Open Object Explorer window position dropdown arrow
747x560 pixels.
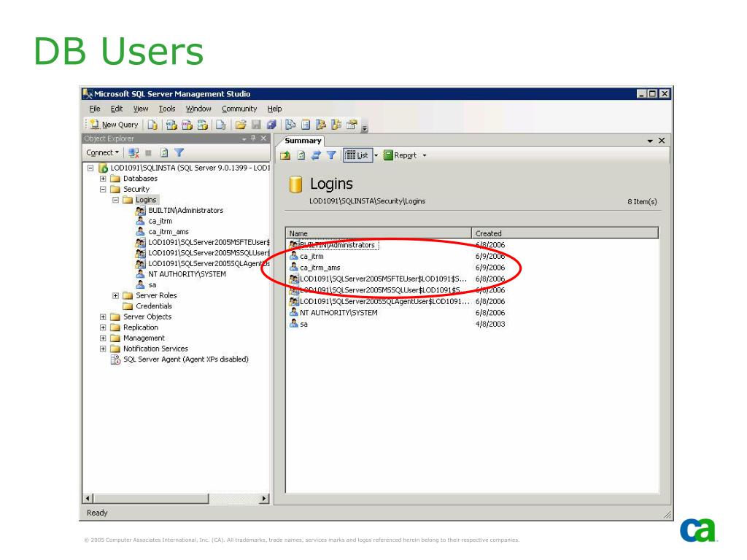(x=244, y=139)
